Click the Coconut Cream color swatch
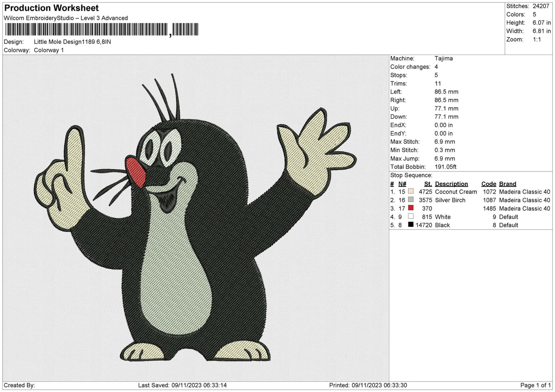The width and height of the screenshot is (555, 392). point(411,192)
